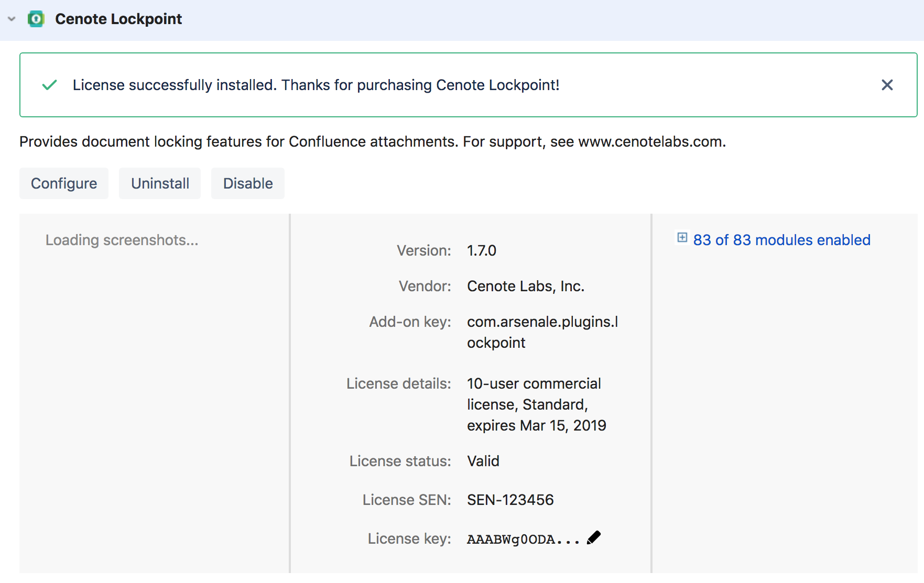Click the SEN-123456 license number
Screen dimensions: 924x583
point(510,500)
